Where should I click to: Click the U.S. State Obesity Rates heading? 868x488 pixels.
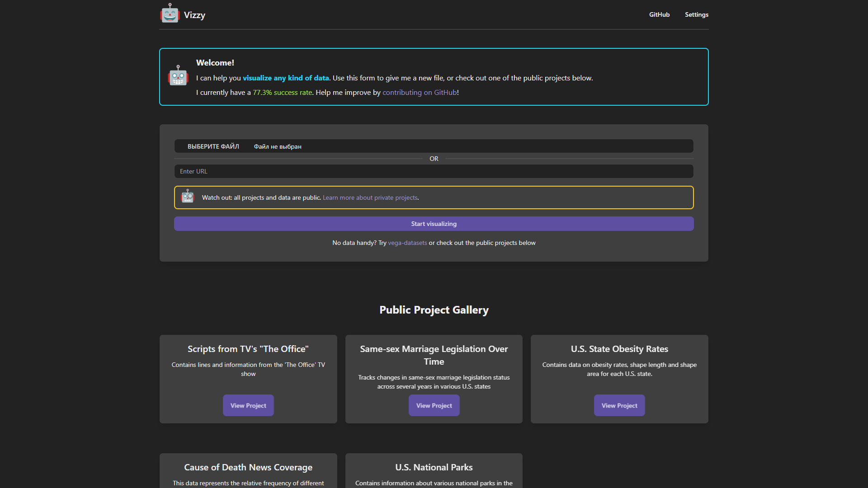pos(619,349)
